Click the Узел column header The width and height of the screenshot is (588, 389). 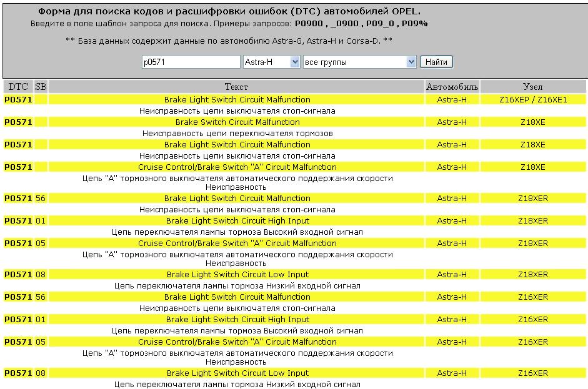532,87
